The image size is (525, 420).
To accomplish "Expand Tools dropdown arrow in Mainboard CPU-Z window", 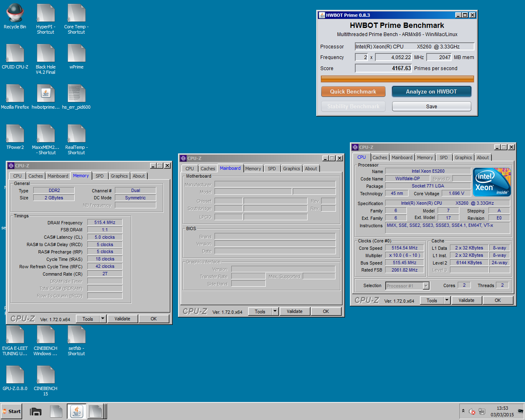I will [275, 311].
